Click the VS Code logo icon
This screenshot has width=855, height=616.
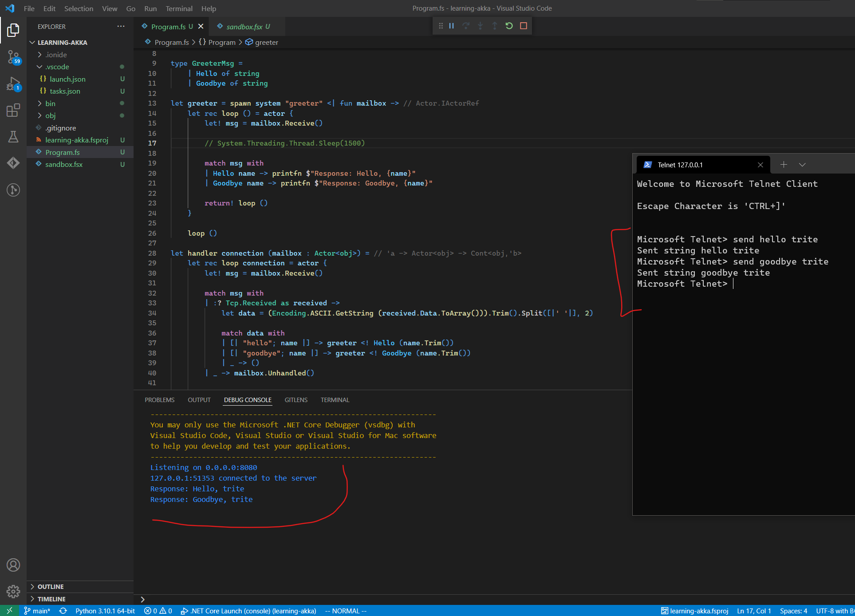coord(10,8)
